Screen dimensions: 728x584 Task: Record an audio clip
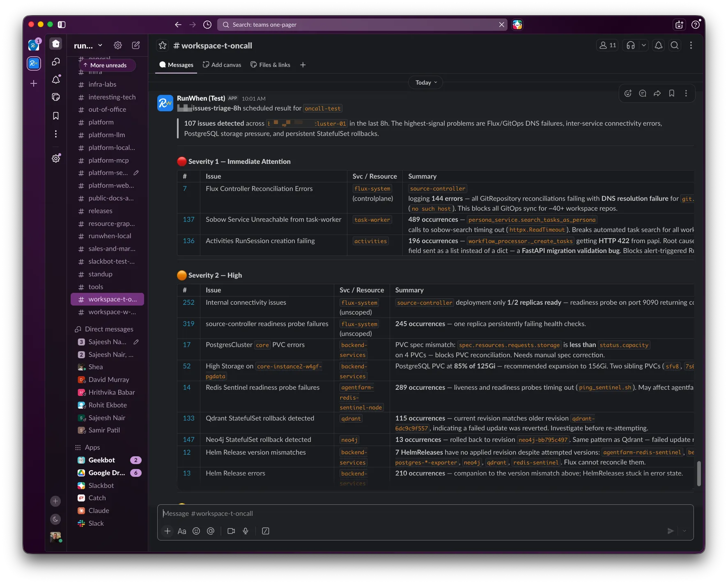tap(246, 531)
